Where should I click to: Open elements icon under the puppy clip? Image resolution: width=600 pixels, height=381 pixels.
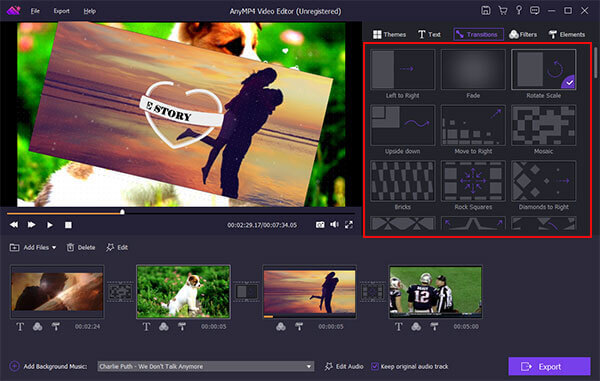click(182, 326)
